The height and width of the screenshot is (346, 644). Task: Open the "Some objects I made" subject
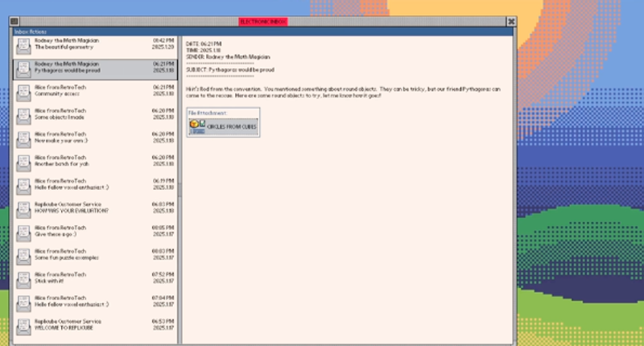tap(59, 117)
